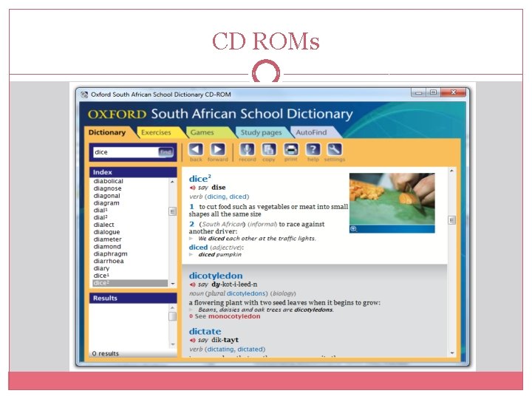Viewport: 532px width, 399px height.
Task: Click the dice headword in definition pane
Action: coord(199,179)
